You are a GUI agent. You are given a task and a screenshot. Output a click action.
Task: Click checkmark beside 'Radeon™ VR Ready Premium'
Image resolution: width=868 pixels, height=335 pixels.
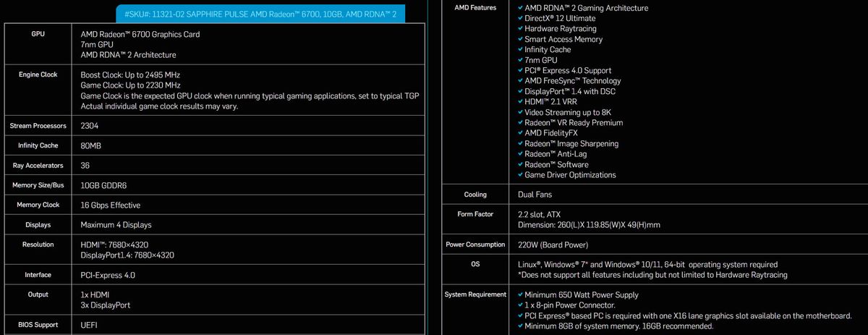click(x=521, y=122)
